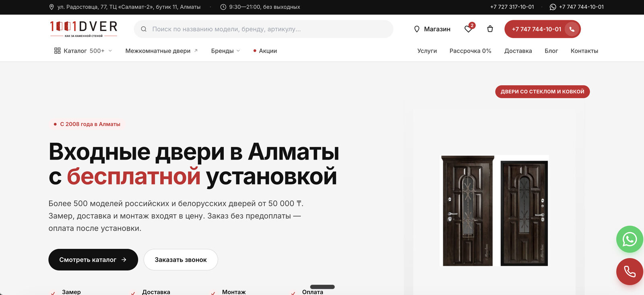Click the С 2008 года в Алматы label
Image resolution: width=644 pixels, height=295 pixels.
coord(87,124)
